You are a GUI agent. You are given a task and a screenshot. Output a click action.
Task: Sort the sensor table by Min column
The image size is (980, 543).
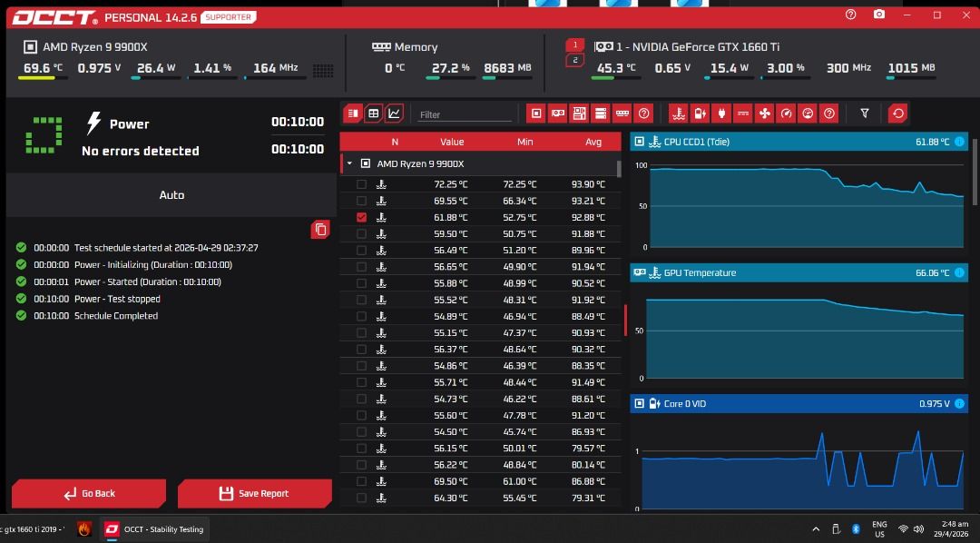point(525,142)
